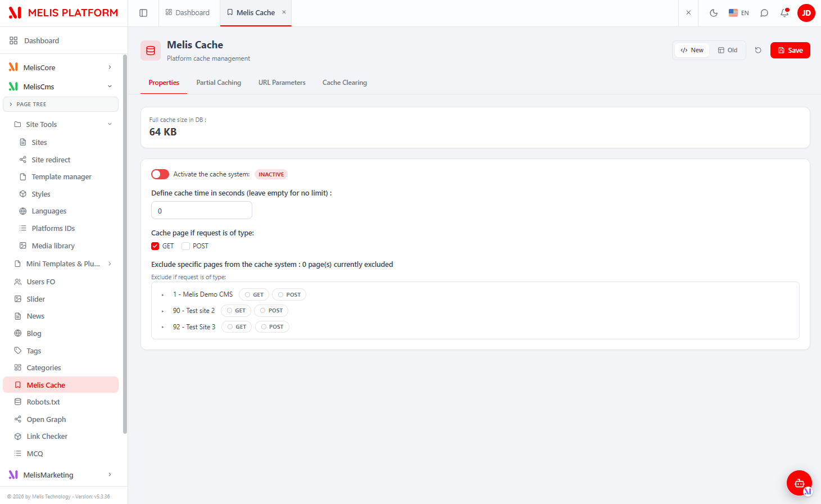The width and height of the screenshot is (821, 504).
Task: Switch to the New interface view
Action: [x=692, y=50]
